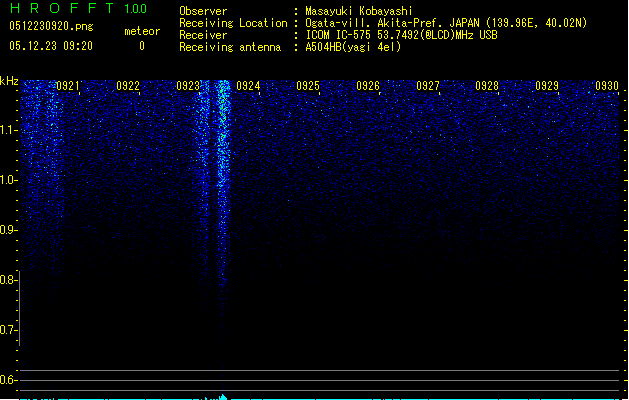Click the 1.0 kHz axis label

(8, 180)
